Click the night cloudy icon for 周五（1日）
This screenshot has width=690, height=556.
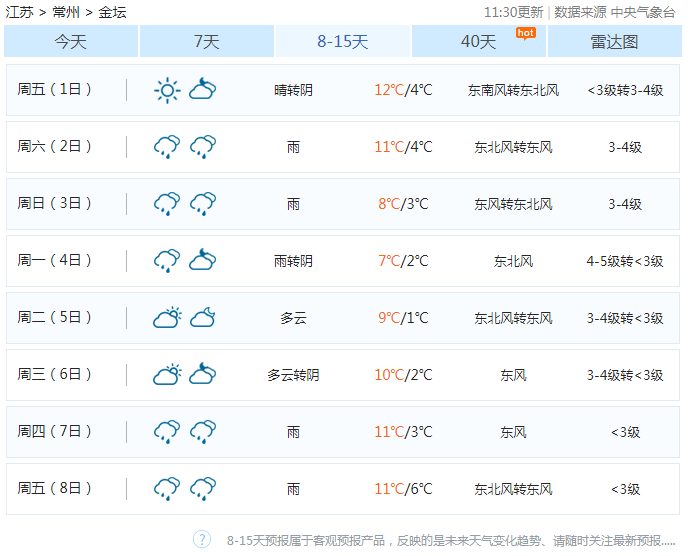[203, 90]
